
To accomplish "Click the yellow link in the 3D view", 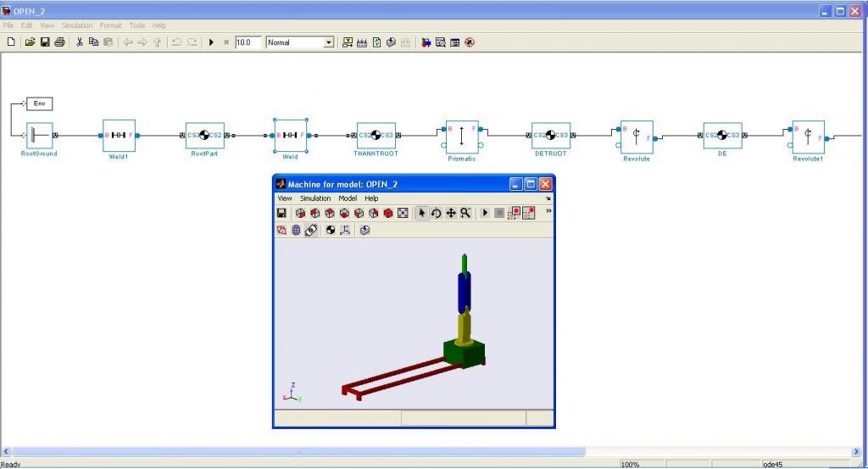I will coord(465,328).
